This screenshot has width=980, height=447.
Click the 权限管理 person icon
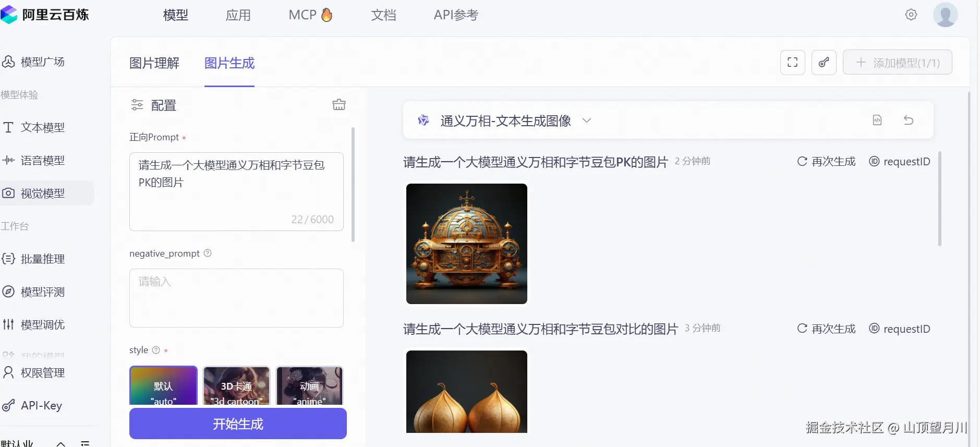[8, 372]
